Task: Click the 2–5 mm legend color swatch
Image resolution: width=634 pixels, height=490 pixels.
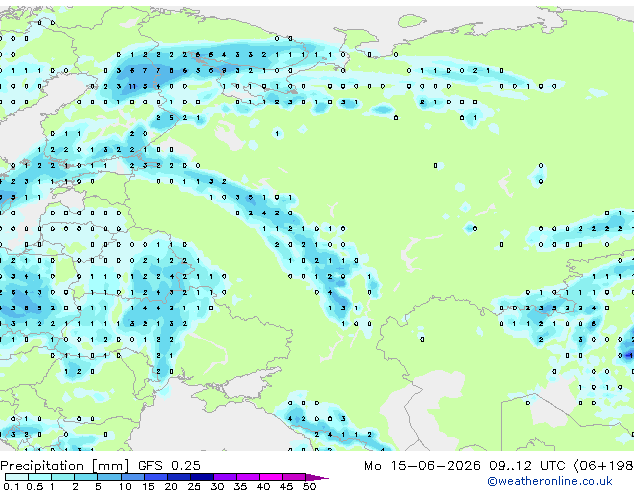Action: pos(86,477)
